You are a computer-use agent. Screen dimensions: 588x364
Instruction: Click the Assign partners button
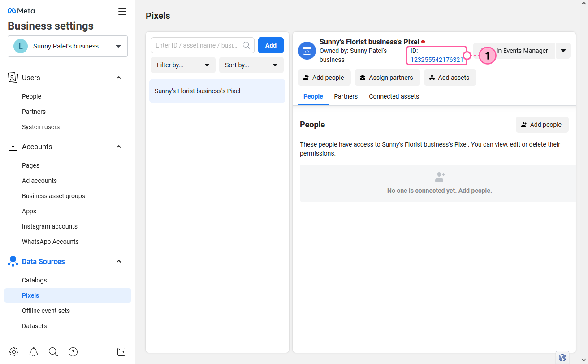(x=387, y=78)
